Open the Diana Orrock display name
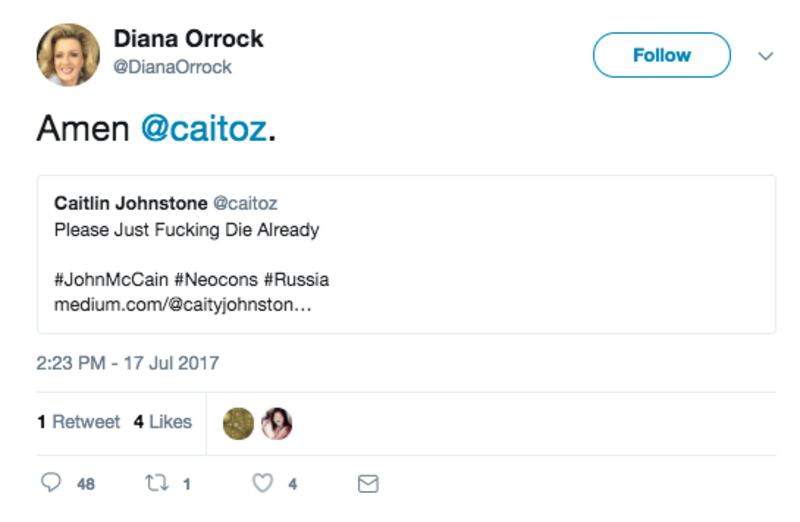The height and width of the screenshot is (522, 800). tap(188, 39)
